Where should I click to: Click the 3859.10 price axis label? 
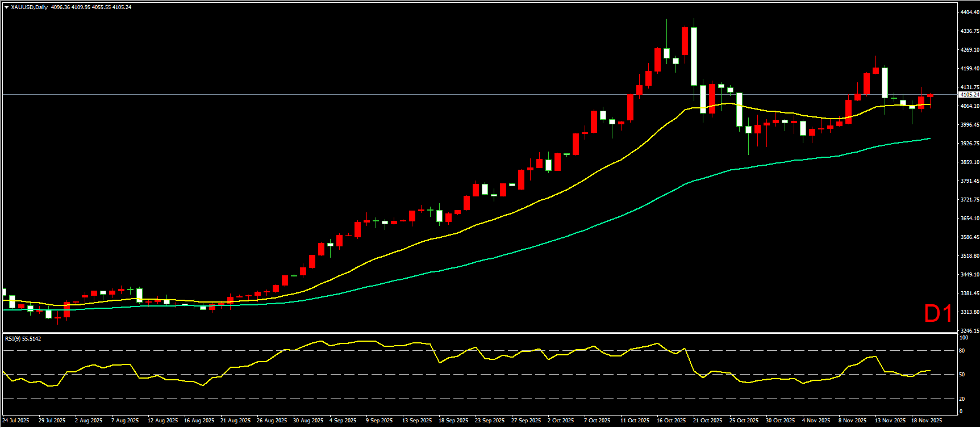click(969, 162)
